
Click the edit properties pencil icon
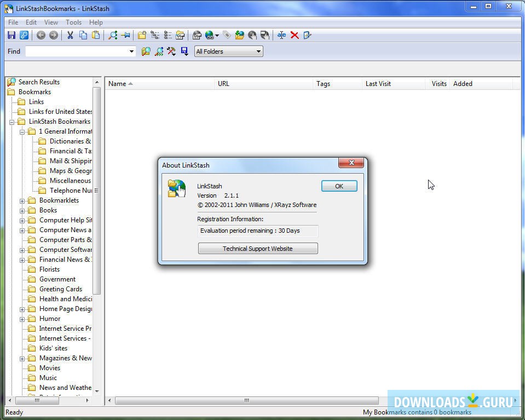(307, 35)
